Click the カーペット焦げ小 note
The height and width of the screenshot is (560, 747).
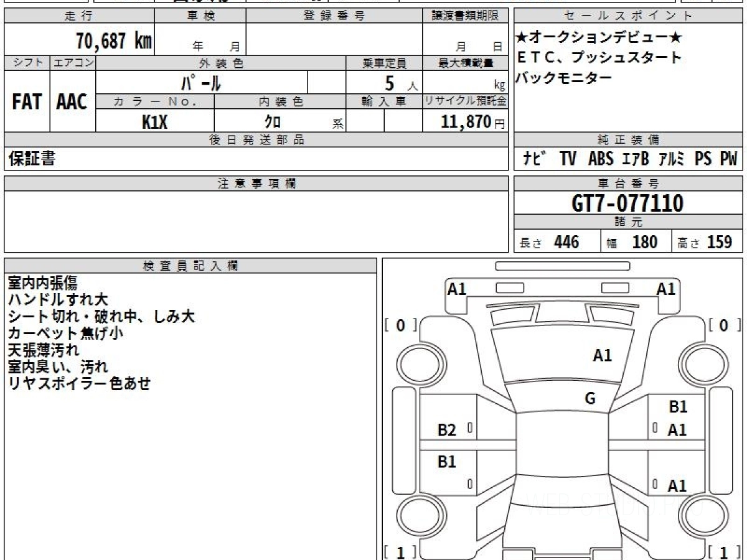click(65, 333)
